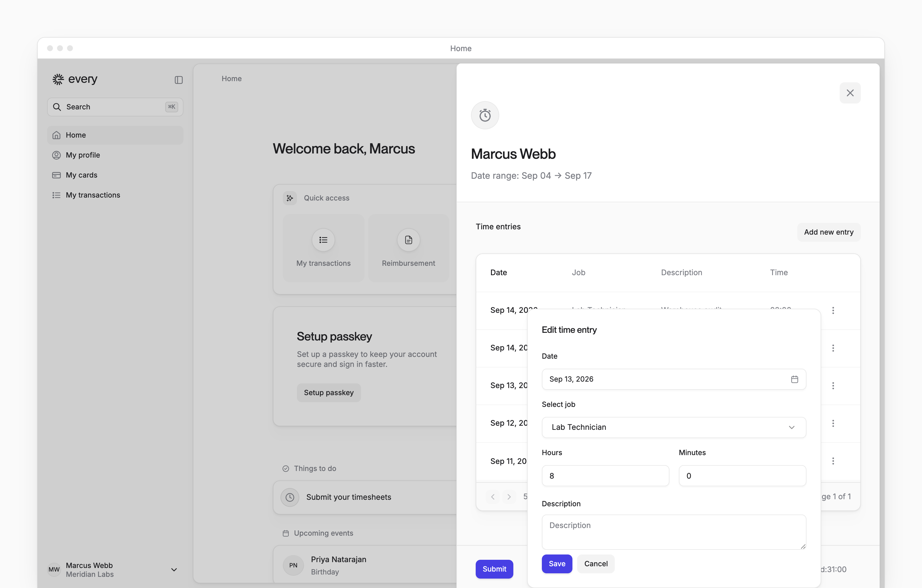Open Submit your timesheets task
The height and width of the screenshot is (588, 922).
pyautogui.click(x=365, y=497)
